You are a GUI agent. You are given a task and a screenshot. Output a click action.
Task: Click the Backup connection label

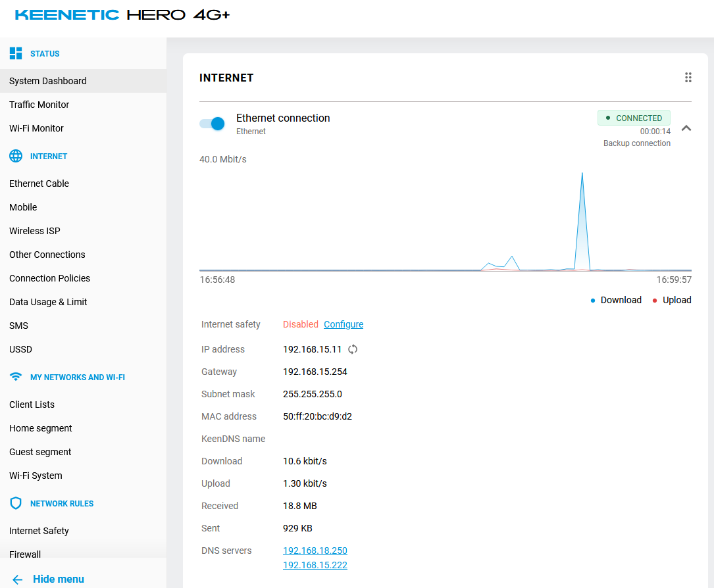coord(636,143)
